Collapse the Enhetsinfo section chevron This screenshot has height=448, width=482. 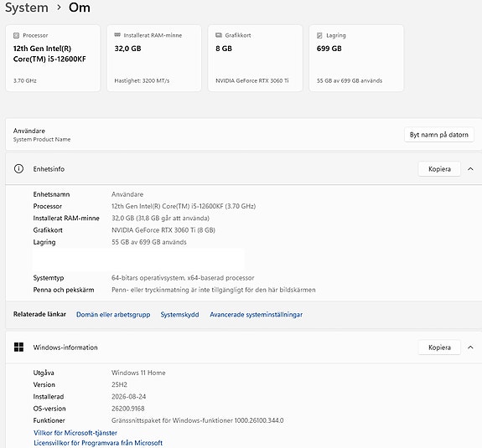470,169
